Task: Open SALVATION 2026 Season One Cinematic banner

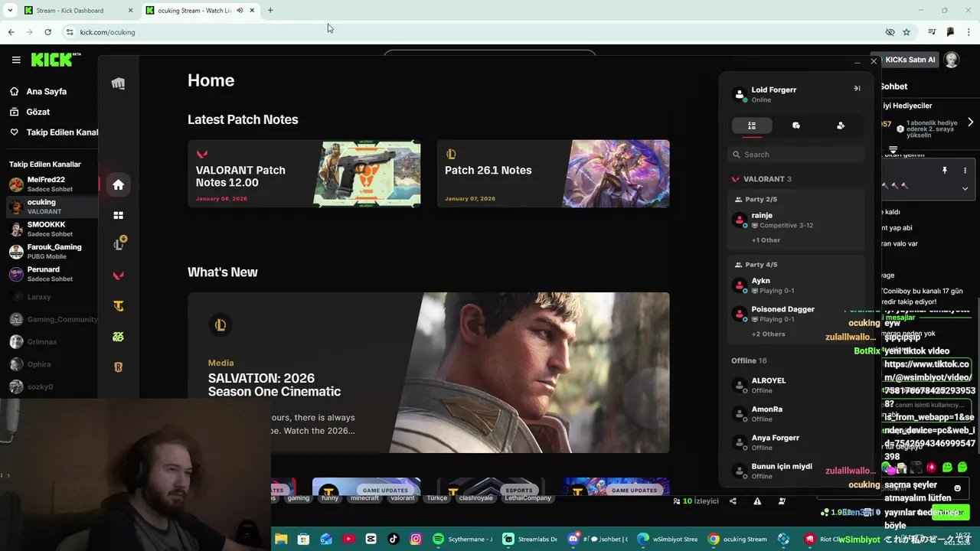Action: point(428,373)
